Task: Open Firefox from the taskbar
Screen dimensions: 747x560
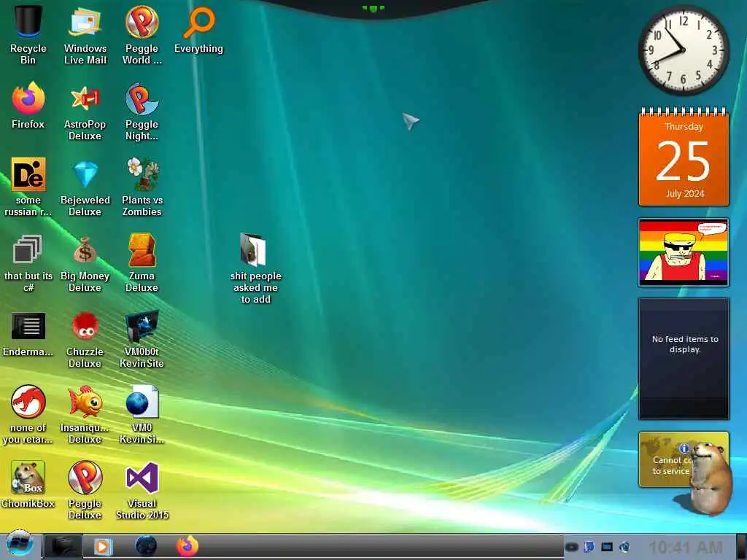Action: pyautogui.click(x=187, y=545)
